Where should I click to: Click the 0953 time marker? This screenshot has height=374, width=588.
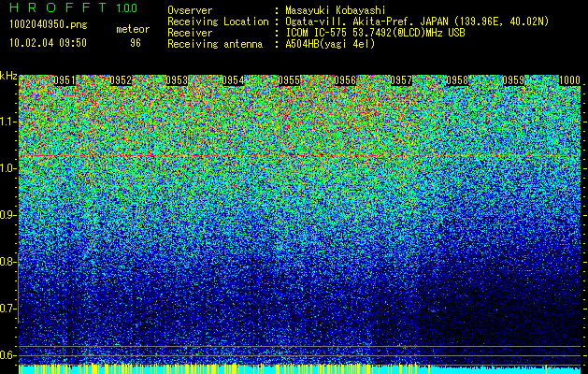177,80
